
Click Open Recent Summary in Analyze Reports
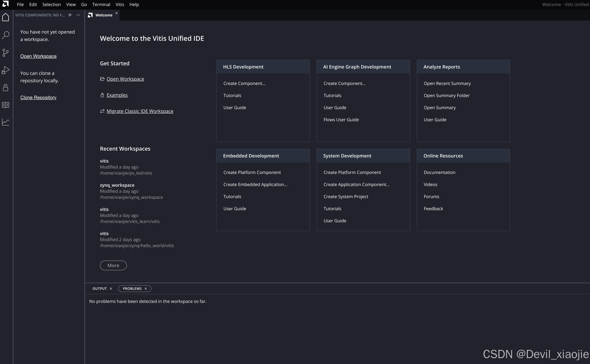(x=447, y=83)
